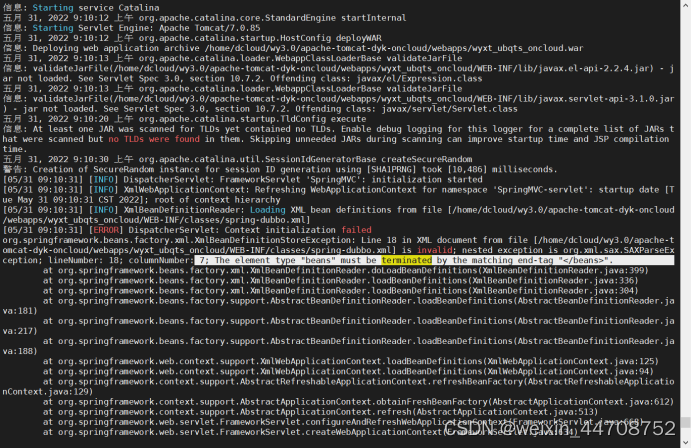Screen dimensions: 691x448
Task: Click the vertical scrollbar thumb
Action: point(685,422)
